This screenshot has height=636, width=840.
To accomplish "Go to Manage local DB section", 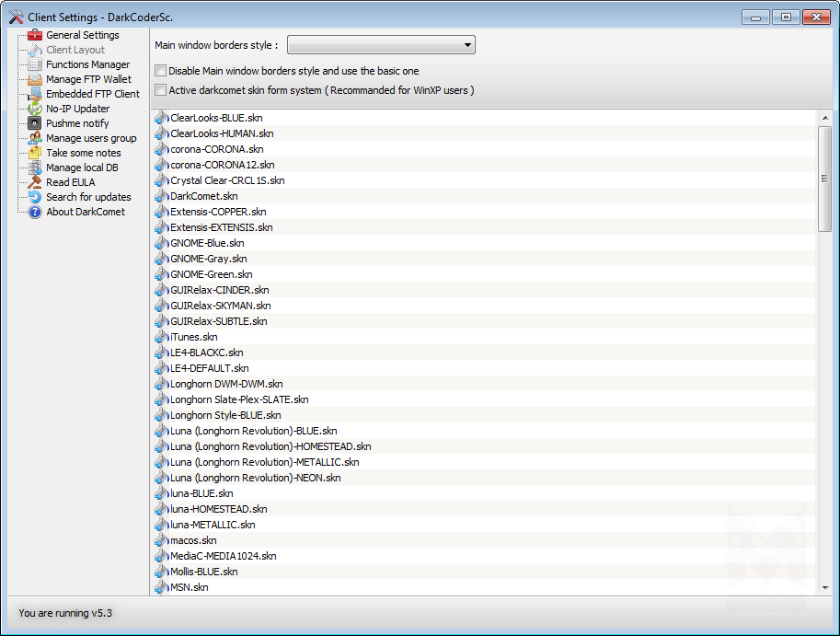I will [x=82, y=168].
